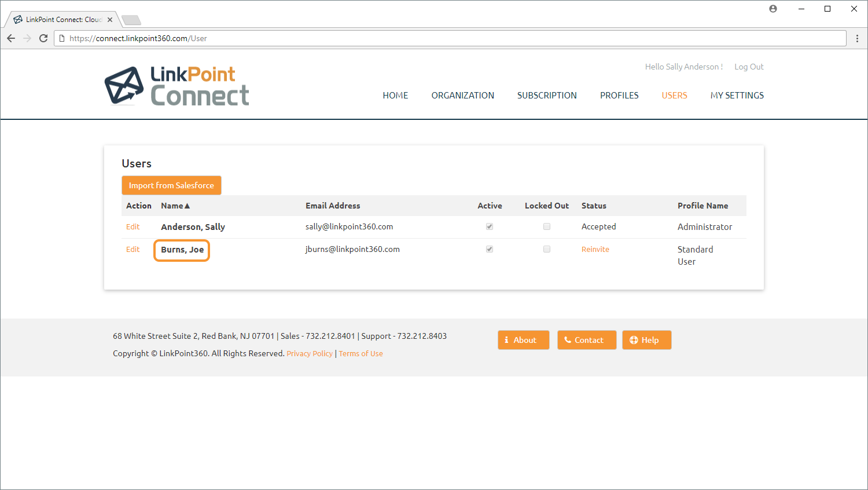The height and width of the screenshot is (490, 868).
Task: Click the Contact button in the footer
Action: [587, 340]
